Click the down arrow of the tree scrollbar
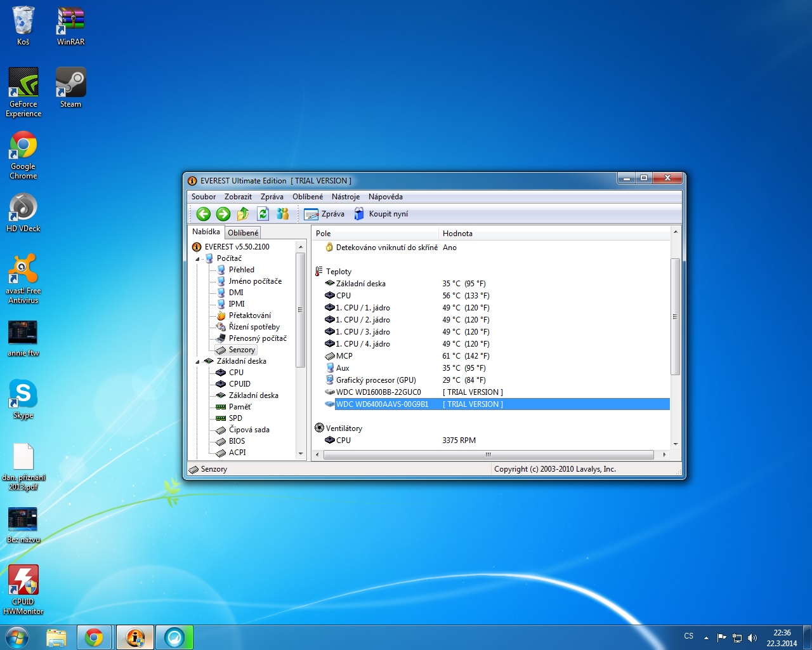Image resolution: width=812 pixels, height=650 pixels. point(301,453)
